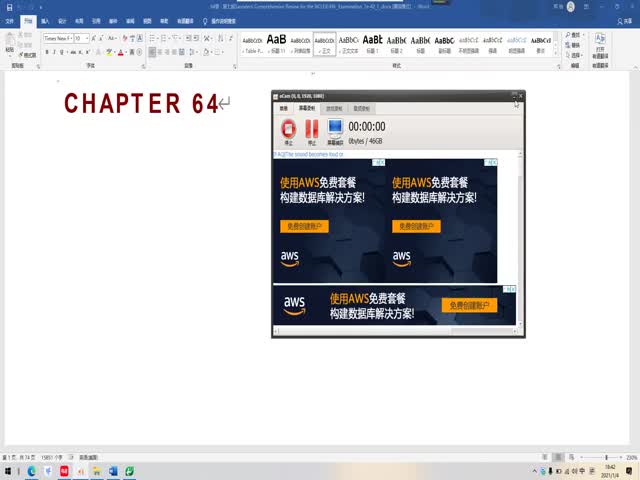Switch to Print Layout view in status bar
The width and height of the screenshot is (640, 480).
[558, 457]
